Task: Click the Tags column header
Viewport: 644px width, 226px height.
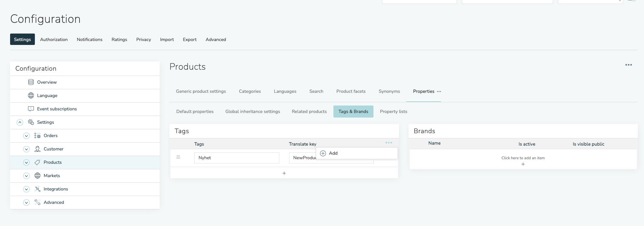Action: [199, 144]
